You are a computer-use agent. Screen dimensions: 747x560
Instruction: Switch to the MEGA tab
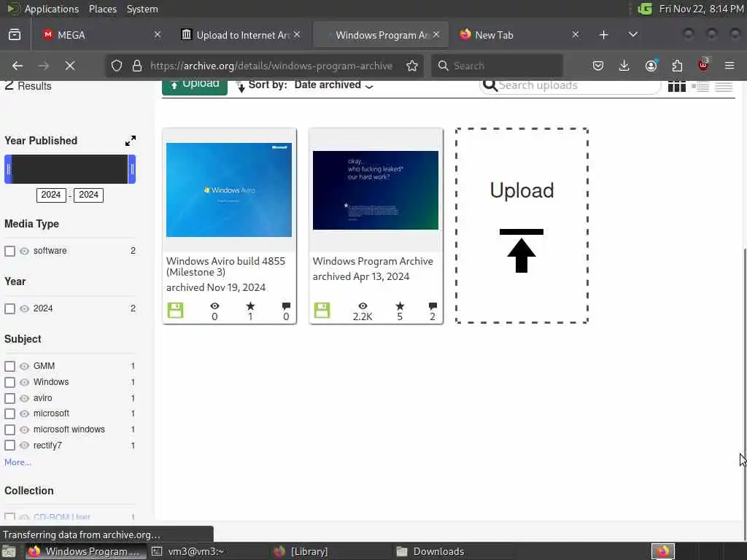coord(98,35)
